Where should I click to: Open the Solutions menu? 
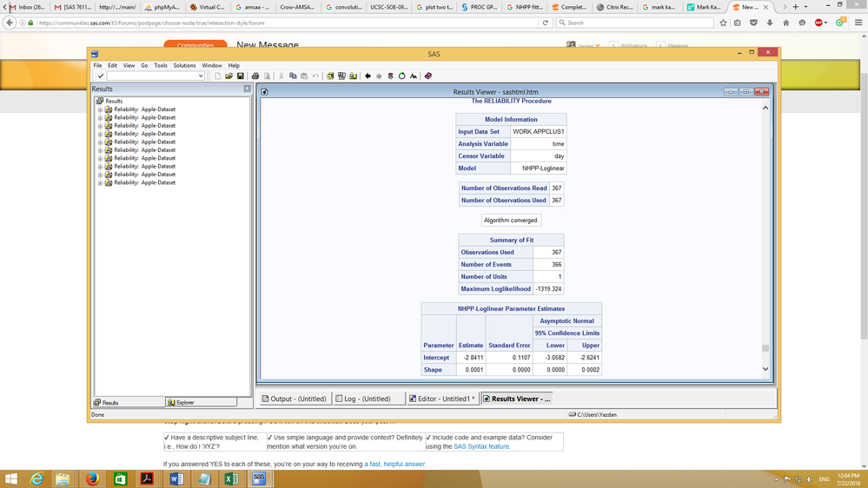tap(184, 65)
